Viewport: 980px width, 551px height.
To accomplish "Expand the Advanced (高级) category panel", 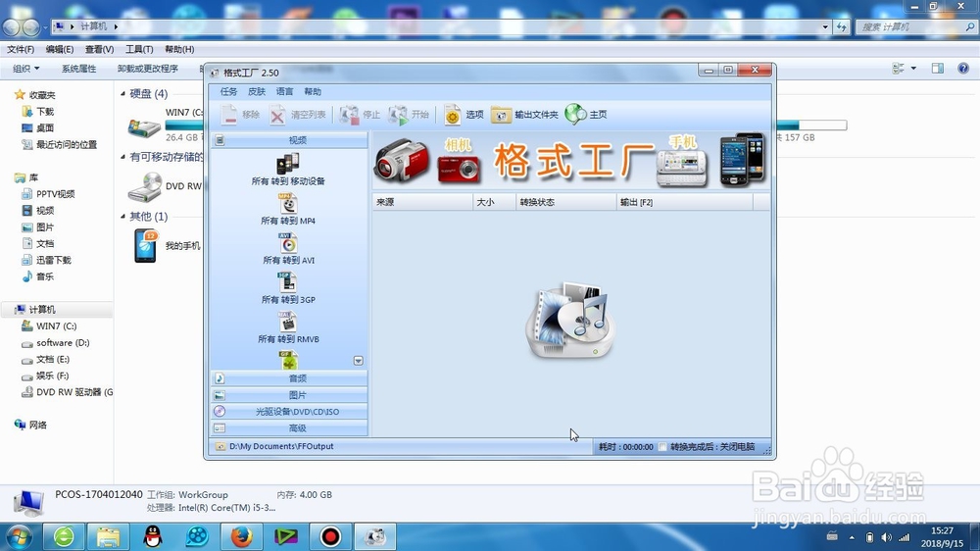I will pyautogui.click(x=289, y=428).
